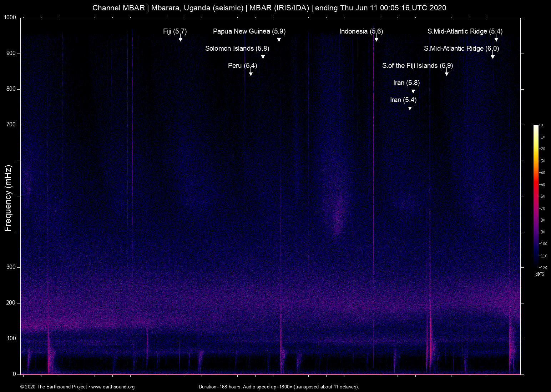
Task: Click the spectrogram title bar text
Action: [x=269, y=7]
